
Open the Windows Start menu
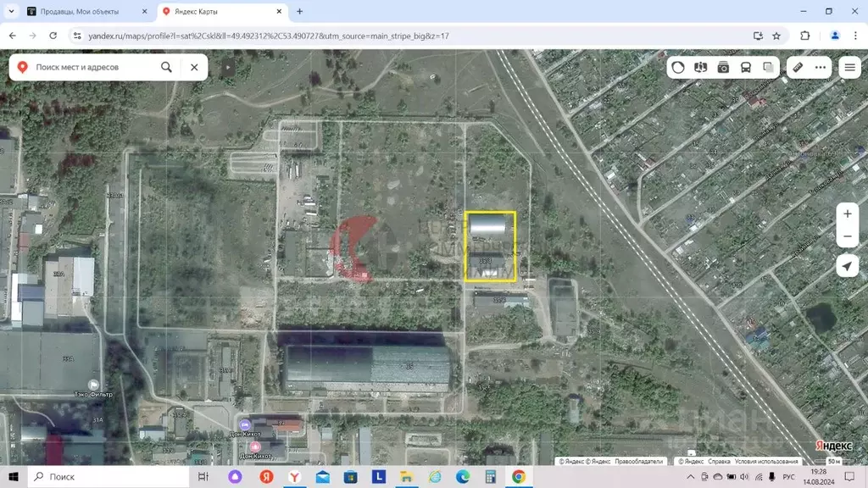pyautogui.click(x=14, y=476)
